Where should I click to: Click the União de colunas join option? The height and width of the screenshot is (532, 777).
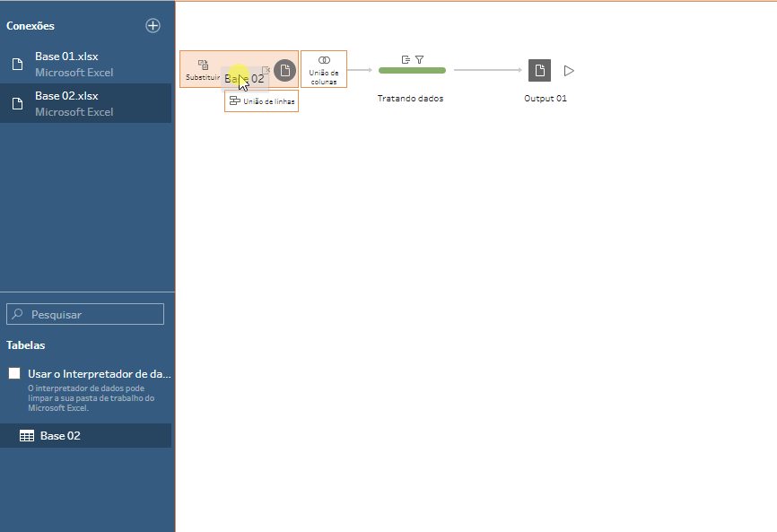324,69
